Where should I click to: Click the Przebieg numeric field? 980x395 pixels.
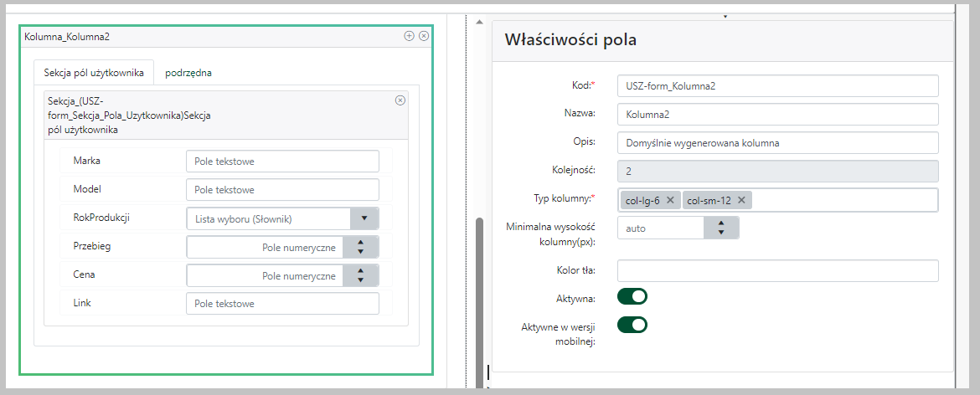pos(266,247)
